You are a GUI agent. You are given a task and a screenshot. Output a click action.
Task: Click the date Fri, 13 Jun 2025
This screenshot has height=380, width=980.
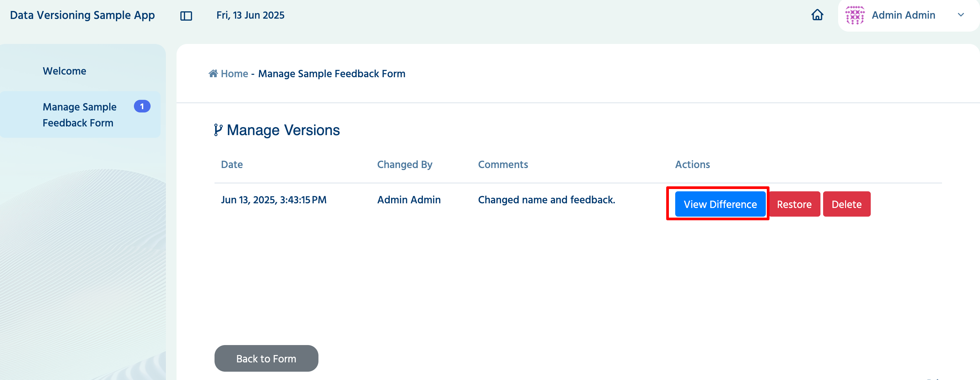coord(250,15)
